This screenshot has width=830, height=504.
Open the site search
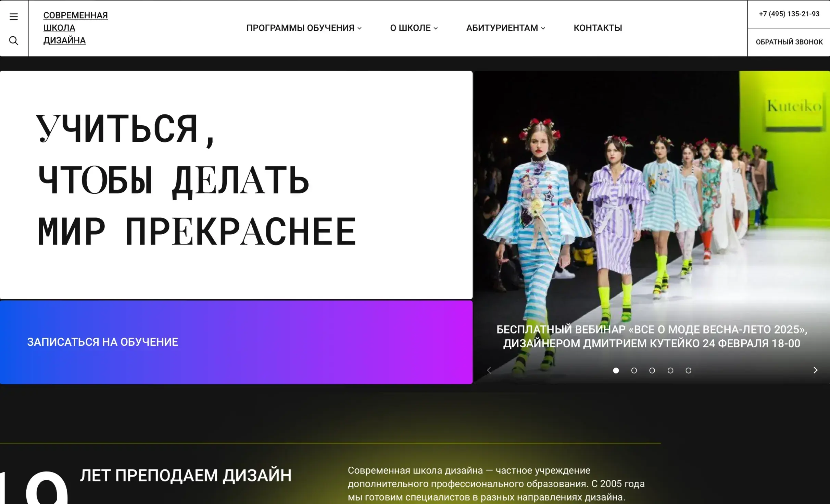tap(14, 41)
